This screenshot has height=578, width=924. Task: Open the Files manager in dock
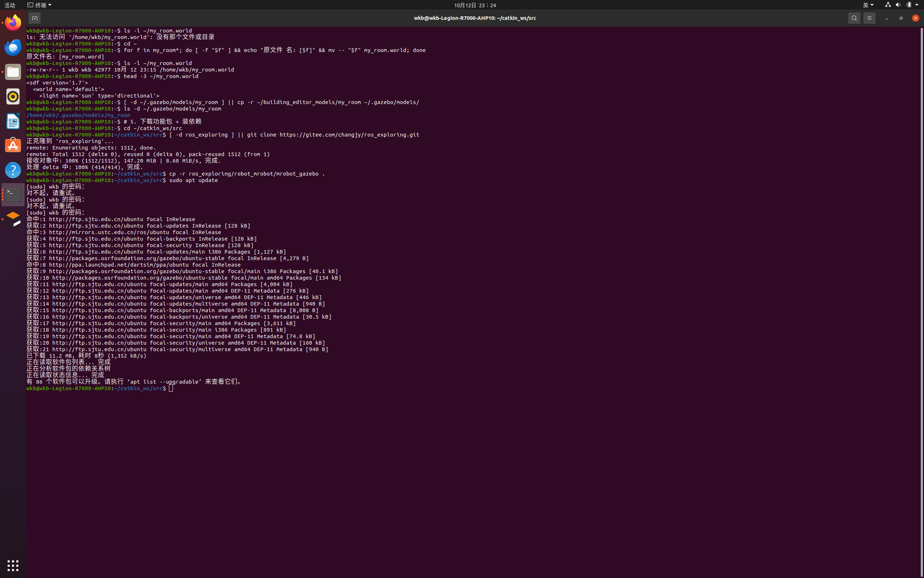pos(13,72)
